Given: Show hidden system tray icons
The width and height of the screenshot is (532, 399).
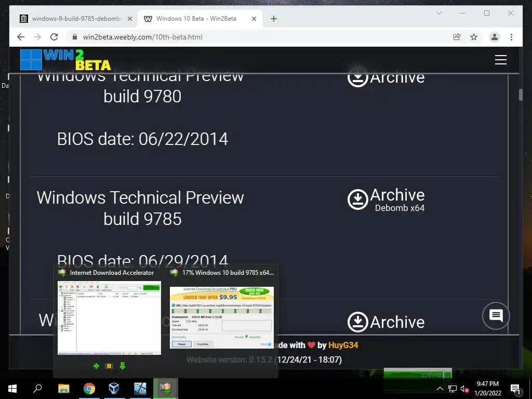Looking at the screenshot, I should pyautogui.click(x=440, y=389).
